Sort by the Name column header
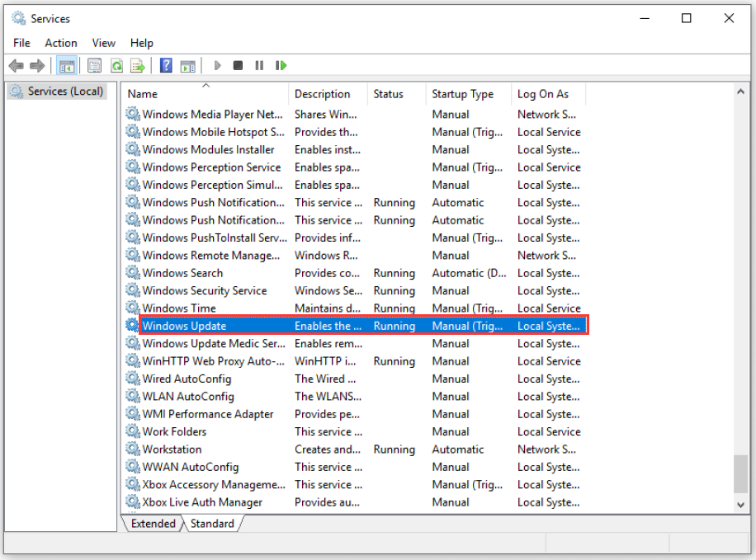 [x=206, y=93]
